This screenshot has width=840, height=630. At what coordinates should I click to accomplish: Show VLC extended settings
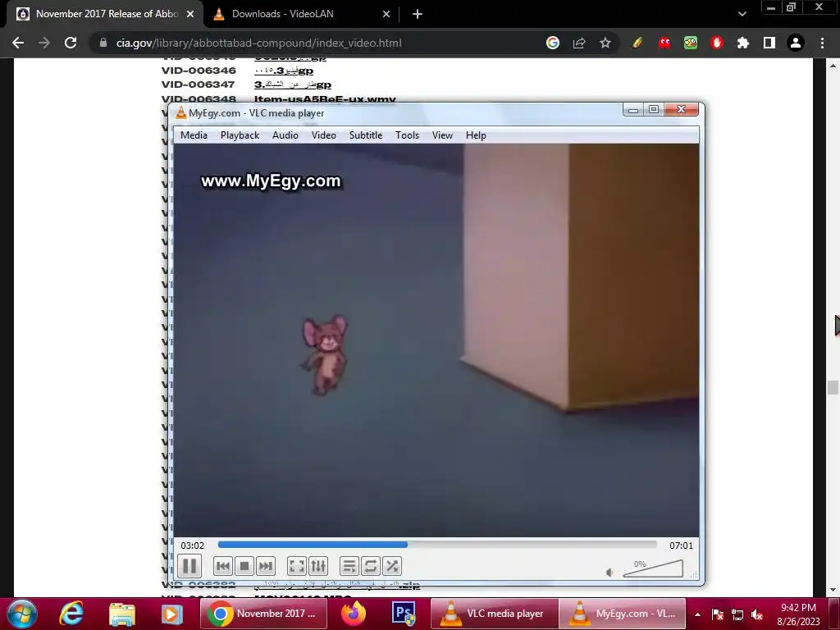[317, 566]
